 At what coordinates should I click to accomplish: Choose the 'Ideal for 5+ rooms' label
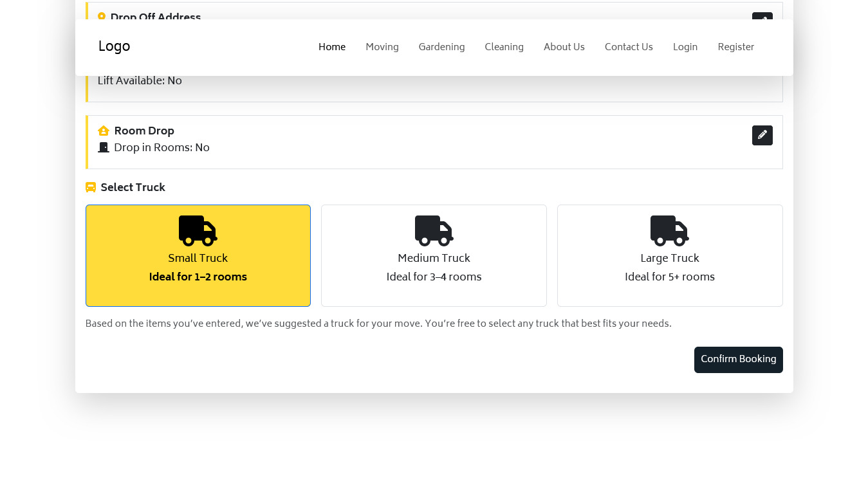tap(669, 277)
